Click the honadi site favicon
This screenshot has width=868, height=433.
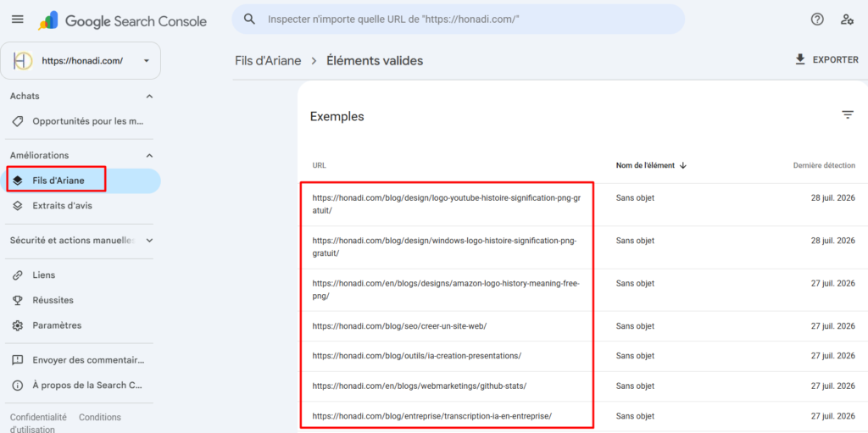pyautogui.click(x=23, y=60)
